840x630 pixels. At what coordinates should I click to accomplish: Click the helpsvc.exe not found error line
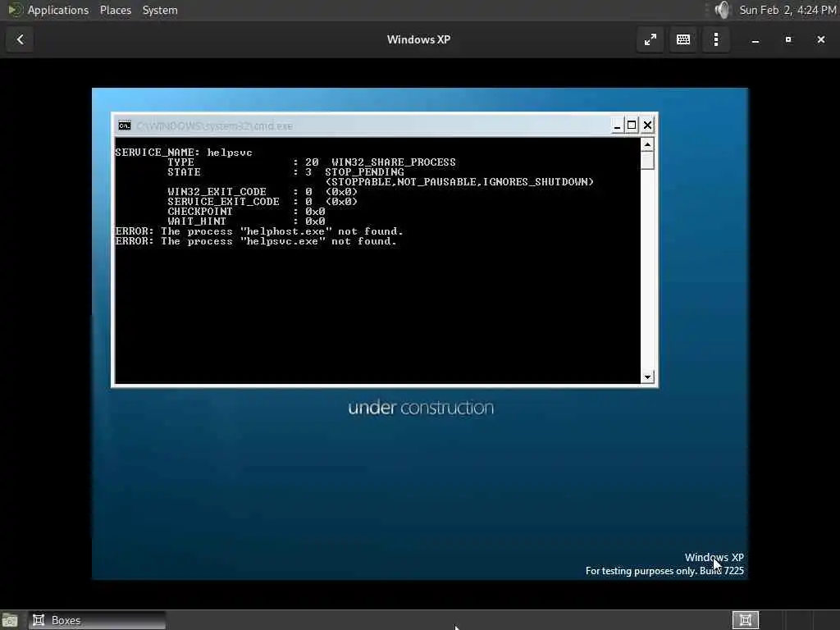256,241
